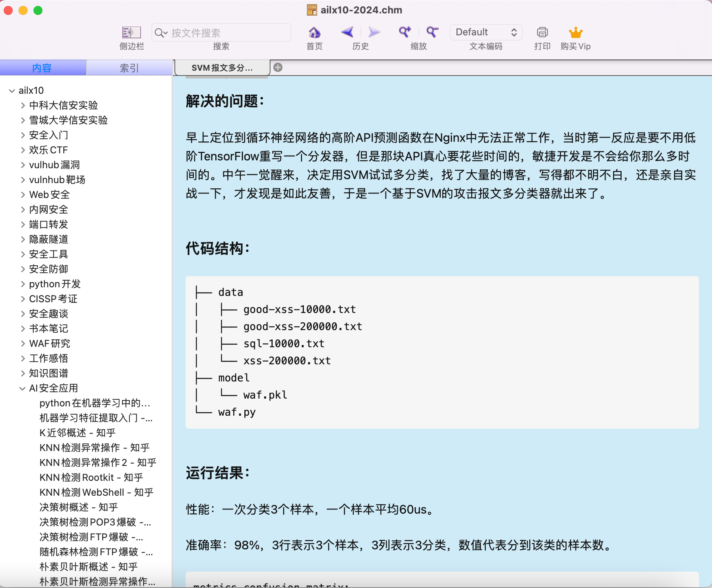Click inside the 按文件搜索 search field
The width and height of the screenshot is (712, 588).
coord(223,33)
